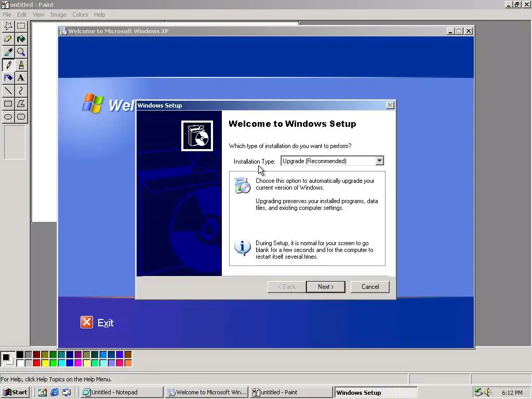Open the Edit menu in Paint
Image resolution: width=532 pixels, height=399 pixels.
[x=22, y=15]
